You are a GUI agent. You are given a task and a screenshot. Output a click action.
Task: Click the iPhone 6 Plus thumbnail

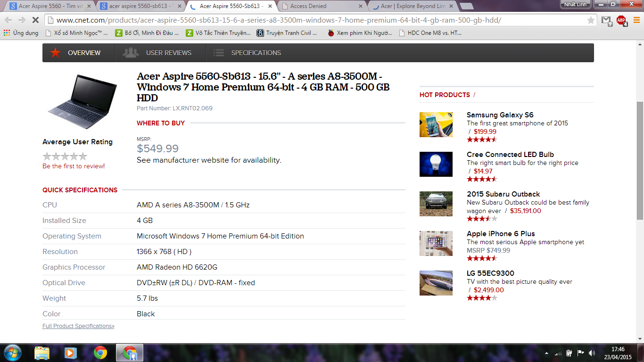436,243
